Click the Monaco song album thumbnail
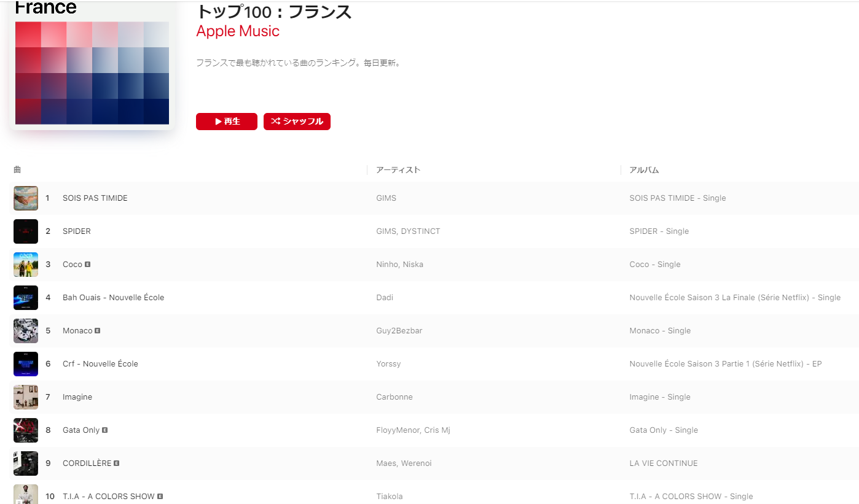Viewport: 859px width, 504px height. (26, 331)
